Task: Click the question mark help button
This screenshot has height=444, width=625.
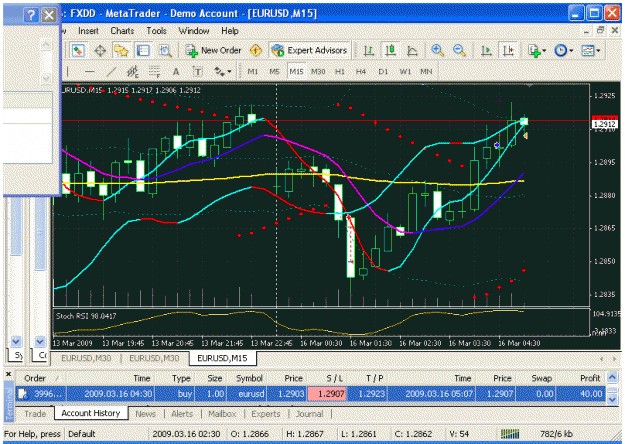Action: pos(31,15)
